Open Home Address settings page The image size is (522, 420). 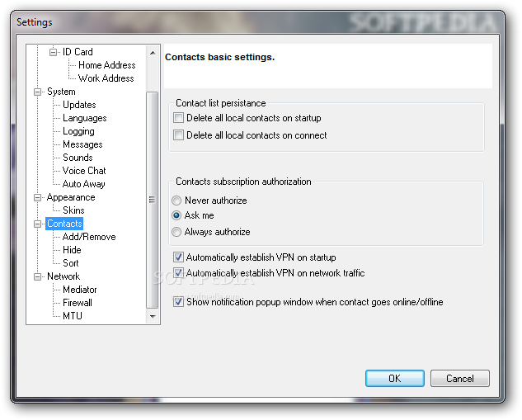[x=107, y=65]
